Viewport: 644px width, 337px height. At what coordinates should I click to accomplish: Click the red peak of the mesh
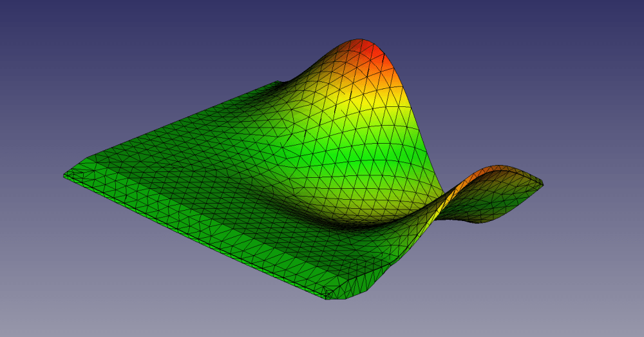click(x=368, y=52)
